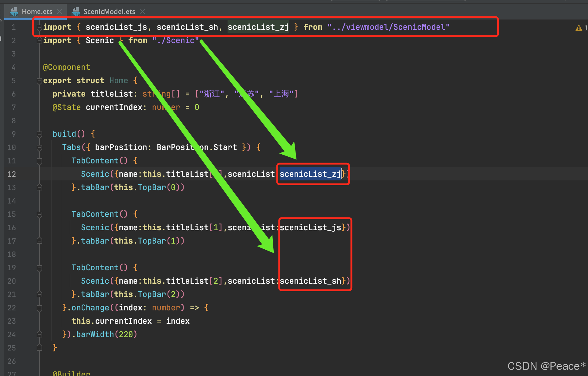Click the scenicList_sh argument on line 20
The height and width of the screenshot is (376, 588).
click(x=310, y=281)
